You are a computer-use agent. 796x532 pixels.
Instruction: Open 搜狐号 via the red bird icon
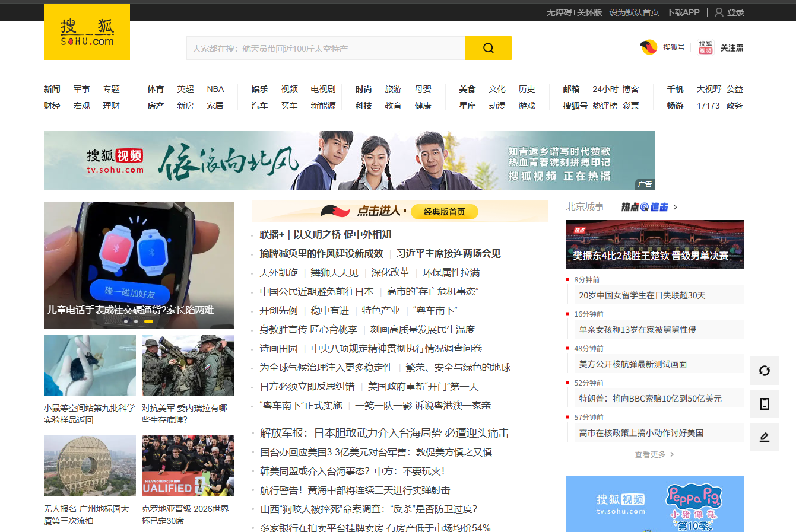coord(648,47)
